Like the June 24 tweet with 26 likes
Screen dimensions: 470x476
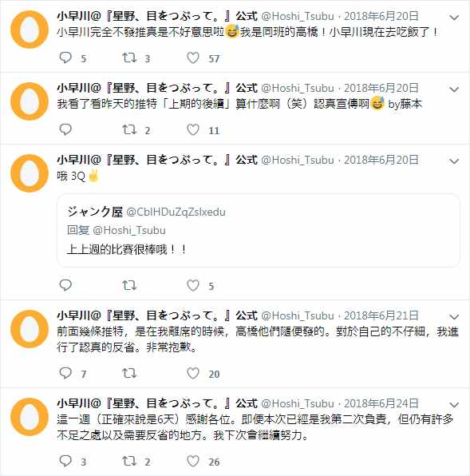[193, 461]
